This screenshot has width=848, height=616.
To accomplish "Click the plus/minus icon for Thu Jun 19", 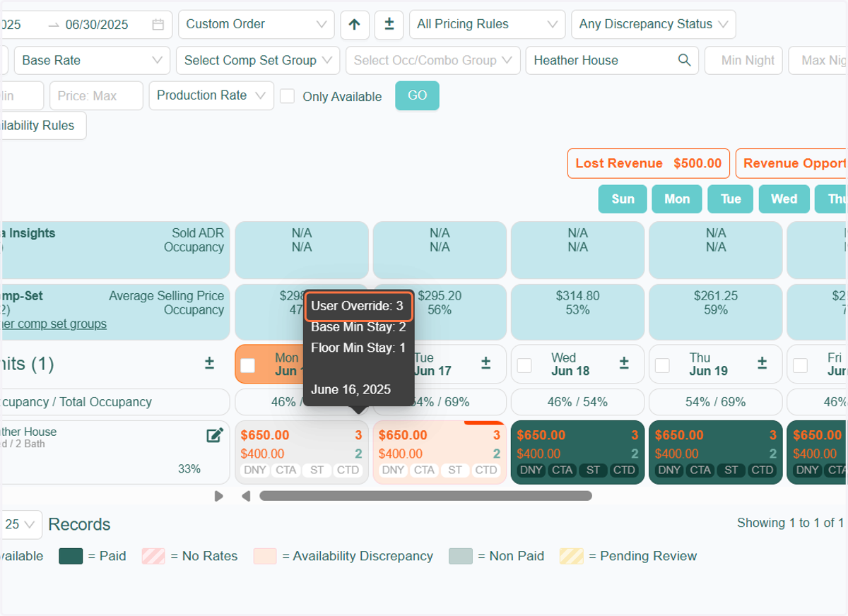I will (x=762, y=363).
